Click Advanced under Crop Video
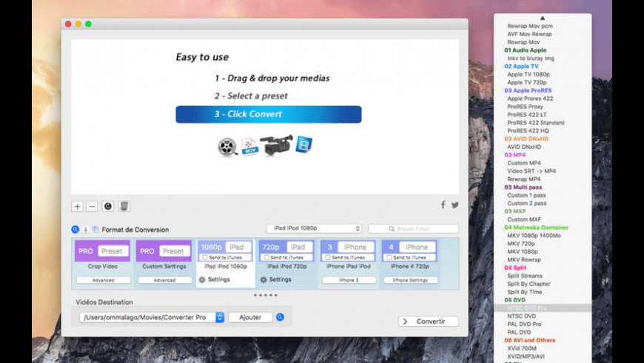The image size is (644, 363). 103,280
